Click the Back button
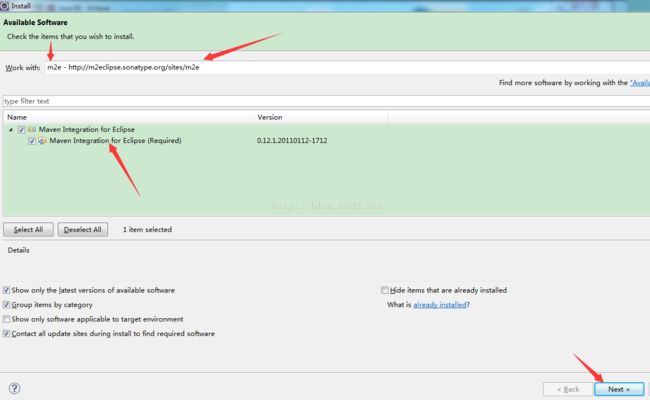The width and height of the screenshot is (650, 400). click(568, 389)
